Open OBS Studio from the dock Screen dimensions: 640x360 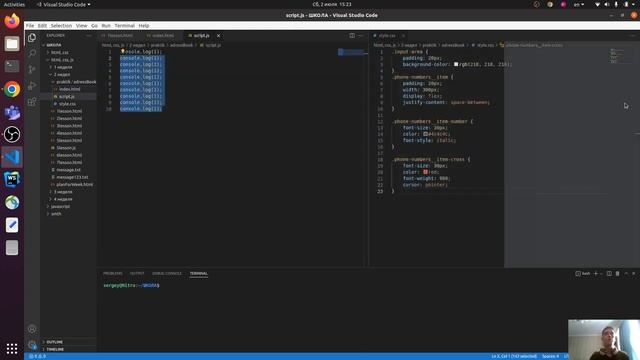tap(12, 134)
